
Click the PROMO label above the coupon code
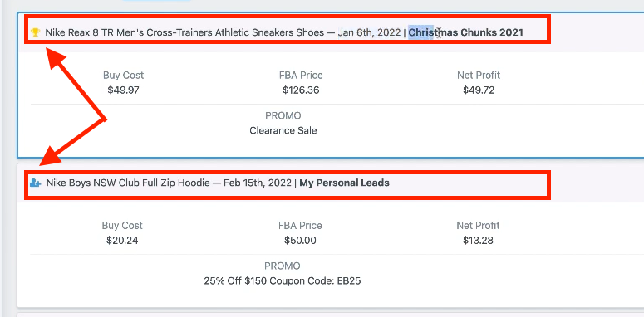coord(283,266)
